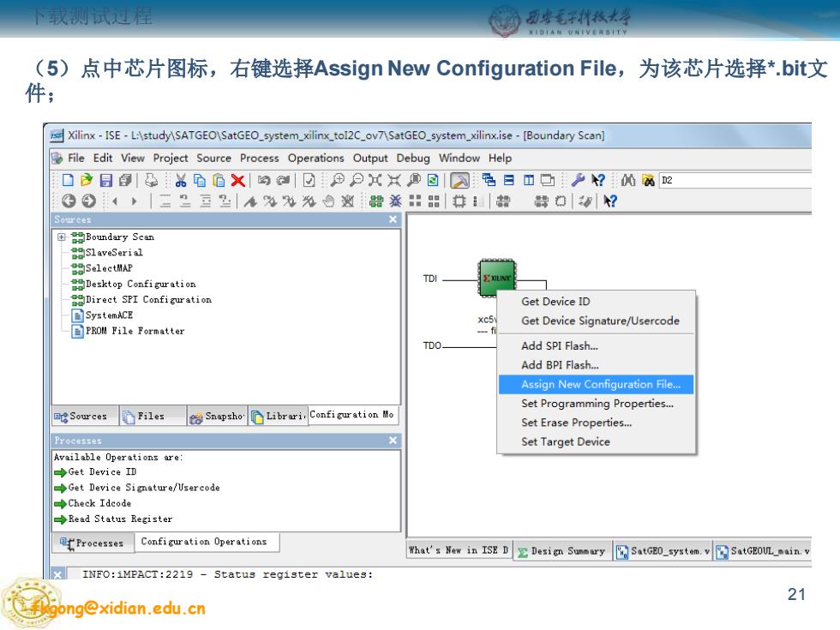Click the round Forward arrow icon
The height and width of the screenshot is (630, 840).
tap(89, 201)
